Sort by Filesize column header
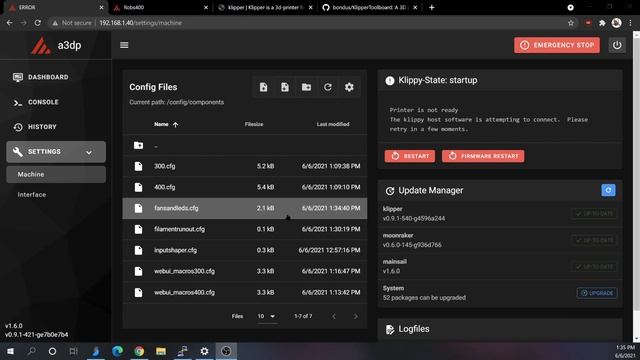 point(254,124)
